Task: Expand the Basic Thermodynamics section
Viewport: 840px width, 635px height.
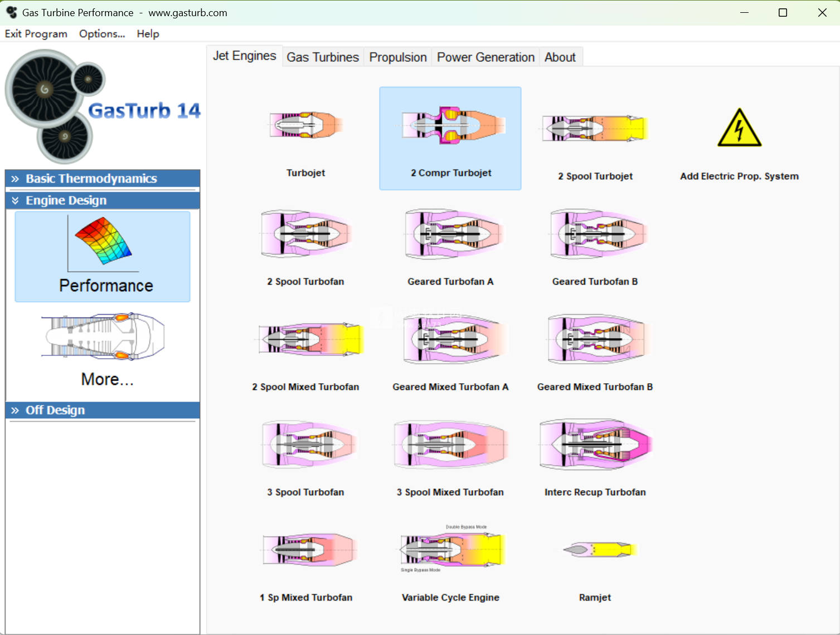Action: pyautogui.click(x=103, y=179)
